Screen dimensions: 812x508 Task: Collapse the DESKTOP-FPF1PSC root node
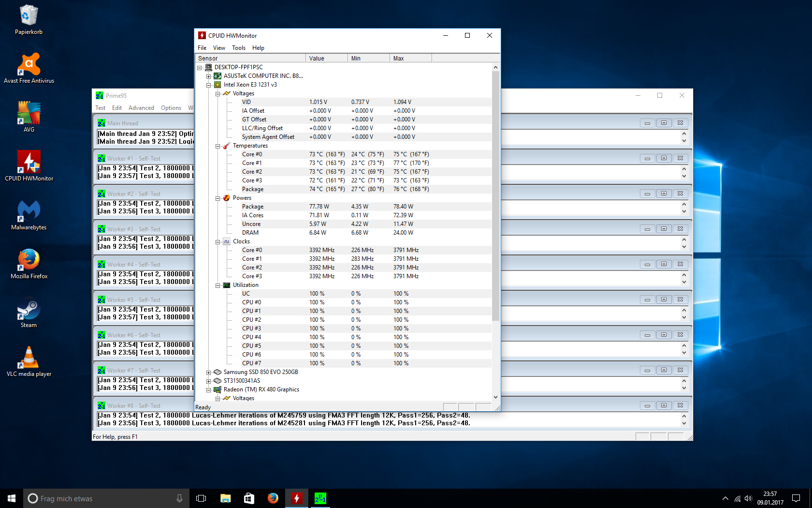[x=200, y=68]
